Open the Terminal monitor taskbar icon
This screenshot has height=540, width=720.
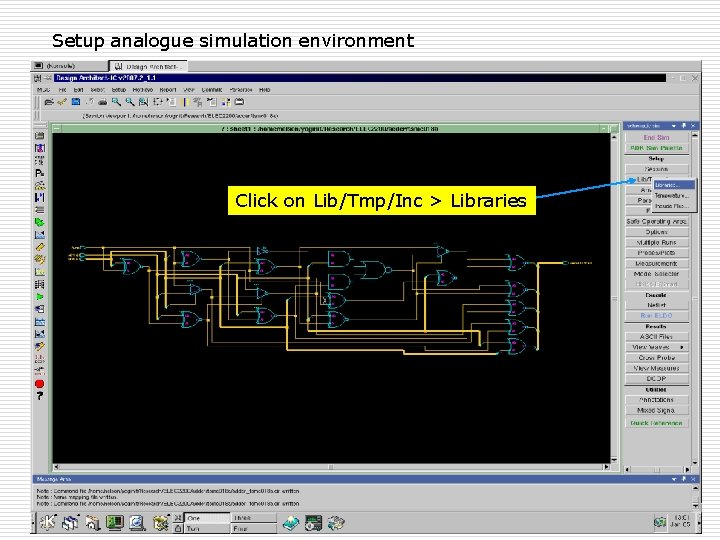(115, 523)
